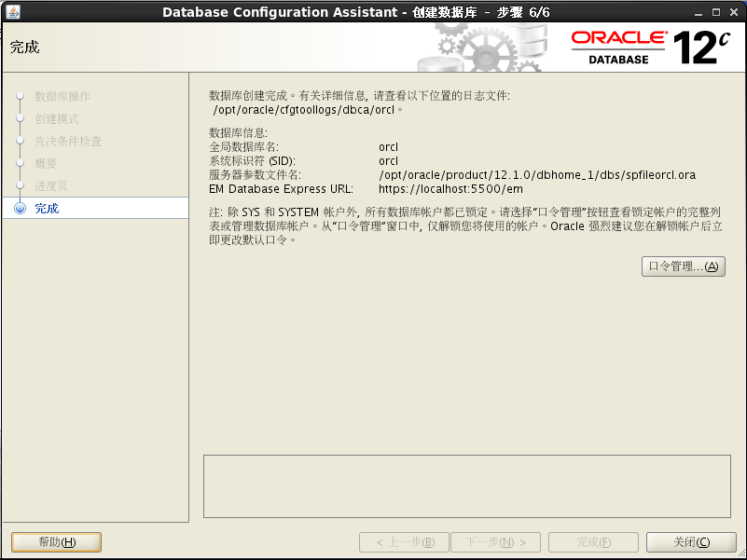Click the Java icon in title bar
The image size is (747, 560).
pyautogui.click(x=13, y=11)
